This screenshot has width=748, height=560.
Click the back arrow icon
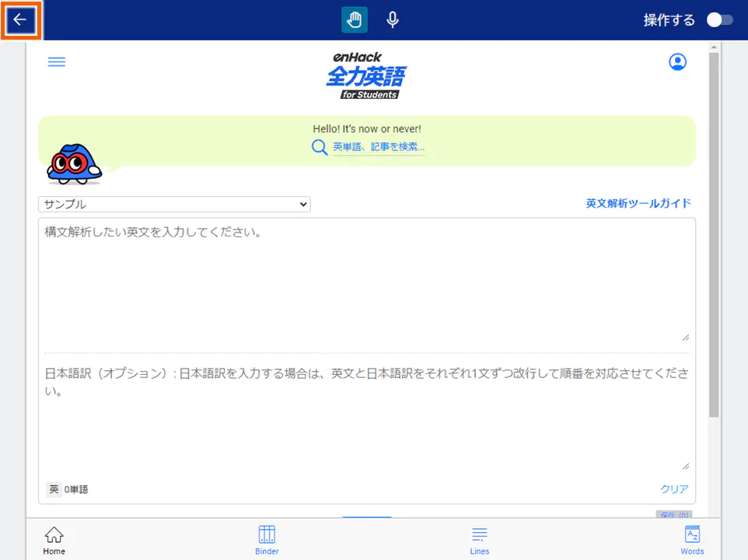coord(20,19)
